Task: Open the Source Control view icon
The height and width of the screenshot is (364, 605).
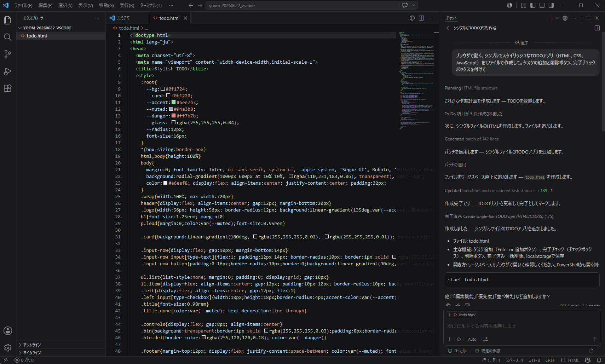Action: [7, 54]
